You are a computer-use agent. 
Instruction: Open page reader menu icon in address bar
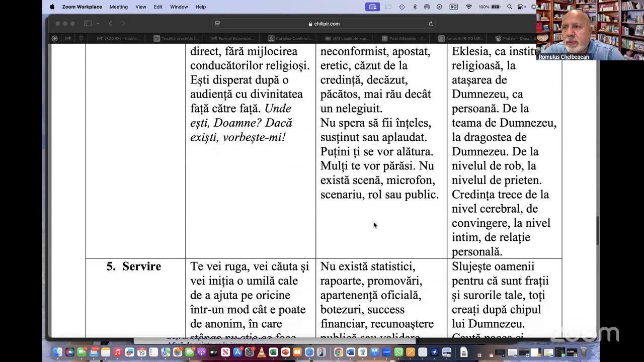217,24
